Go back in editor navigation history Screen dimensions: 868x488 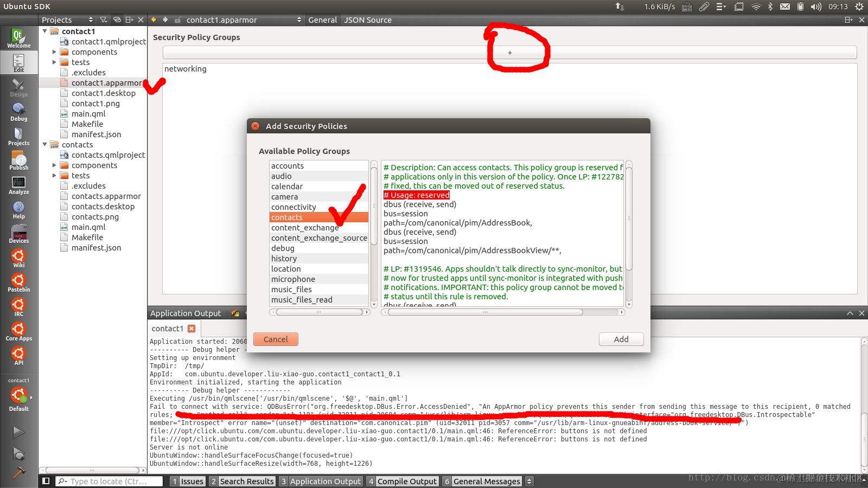154,20
